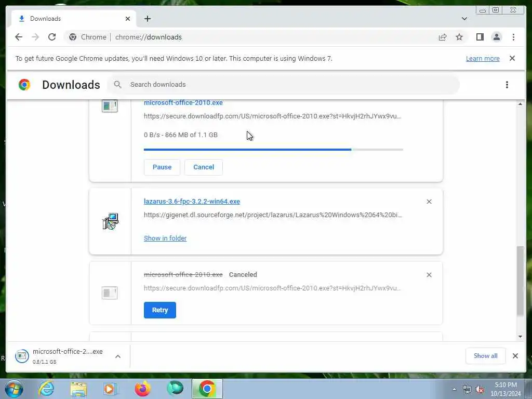Click the forward navigation arrow

[35, 37]
